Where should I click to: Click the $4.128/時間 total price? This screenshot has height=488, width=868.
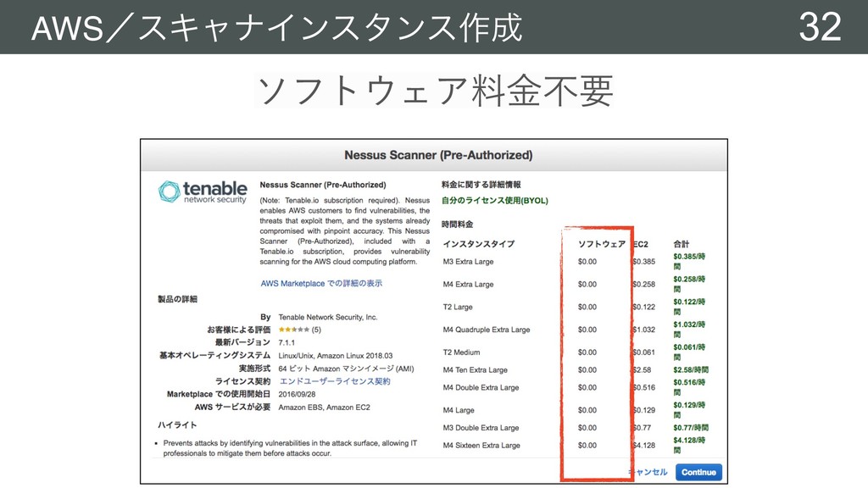click(x=689, y=445)
